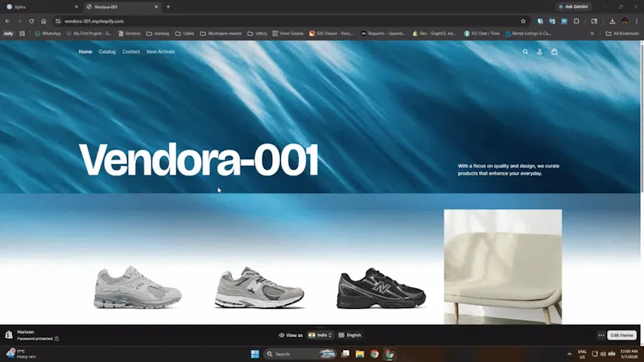Image resolution: width=644 pixels, height=362 pixels.
Task: Open Chrome three-dot menu
Action: (637, 21)
